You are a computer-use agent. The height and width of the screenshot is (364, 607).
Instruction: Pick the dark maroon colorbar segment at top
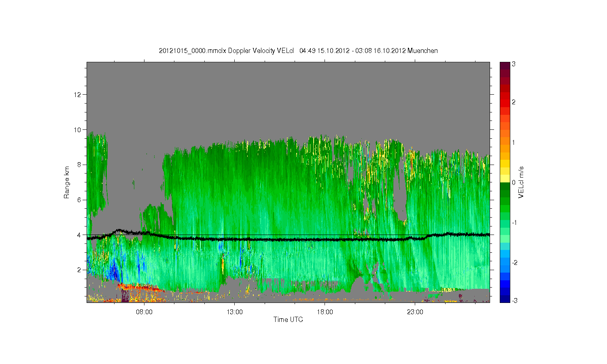(x=505, y=66)
